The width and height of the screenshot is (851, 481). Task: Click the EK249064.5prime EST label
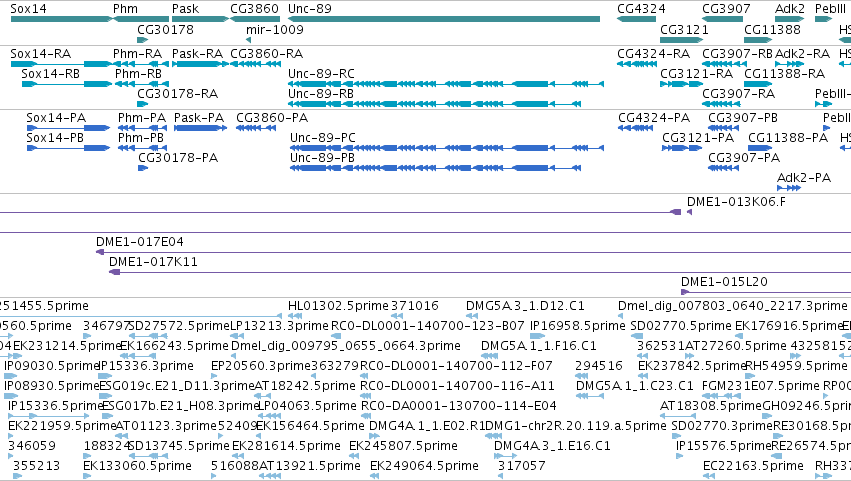coord(424,466)
